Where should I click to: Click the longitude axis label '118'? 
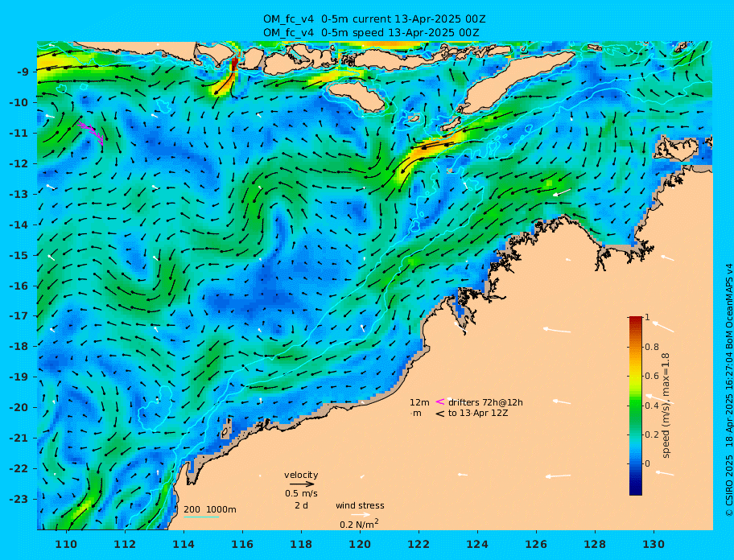coord(302,544)
